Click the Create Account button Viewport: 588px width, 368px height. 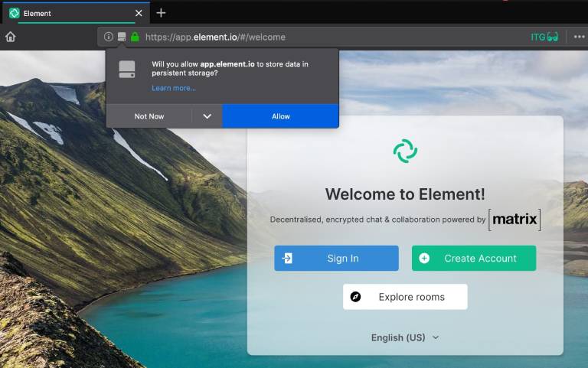click(474, 258)
